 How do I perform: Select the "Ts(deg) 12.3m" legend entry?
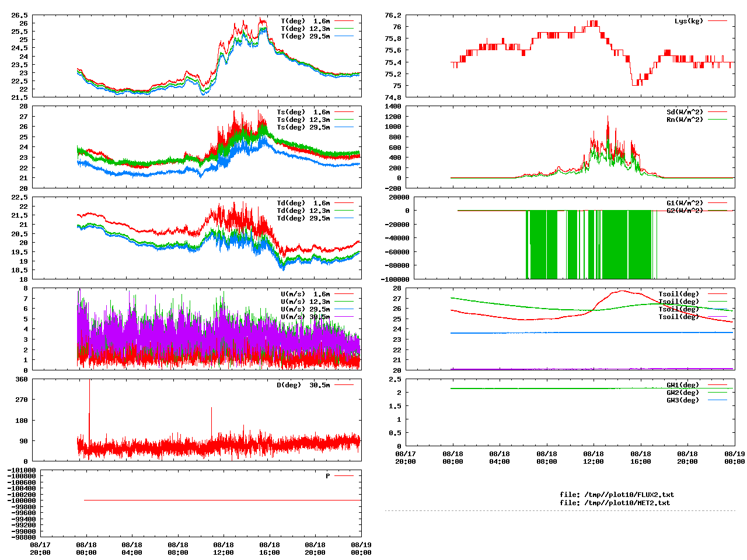[303, 120]
